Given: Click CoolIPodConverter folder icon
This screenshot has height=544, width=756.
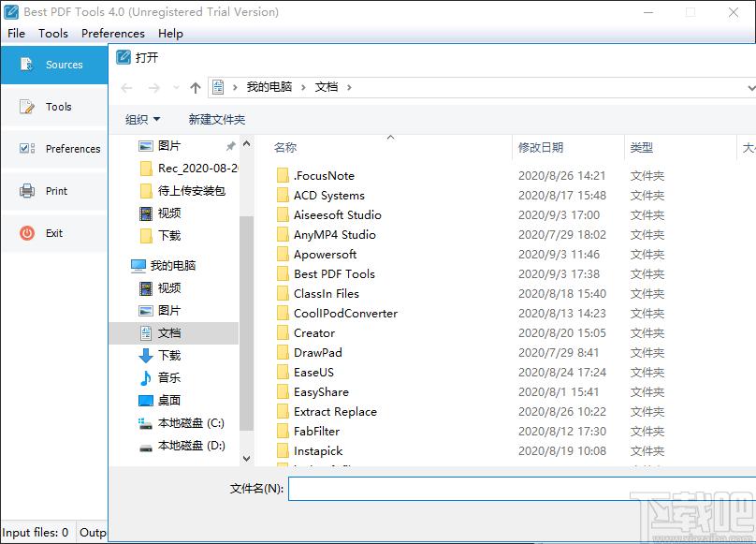Looking at the screenshot, I should pos(283,314).
